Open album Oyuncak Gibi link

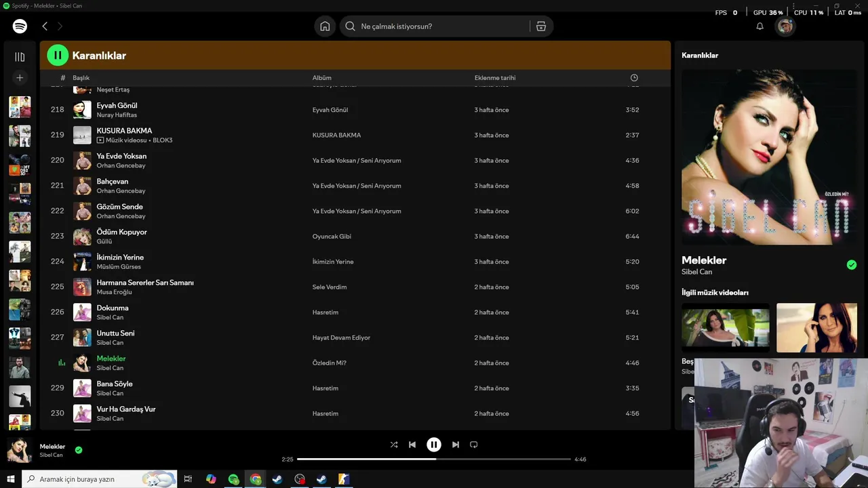[x=332, y=237]
